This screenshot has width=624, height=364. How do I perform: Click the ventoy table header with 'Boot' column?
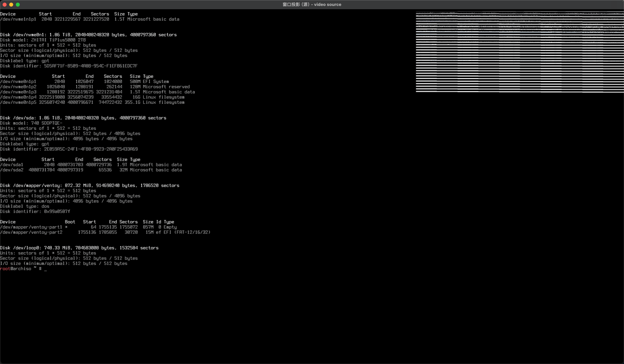87,222
